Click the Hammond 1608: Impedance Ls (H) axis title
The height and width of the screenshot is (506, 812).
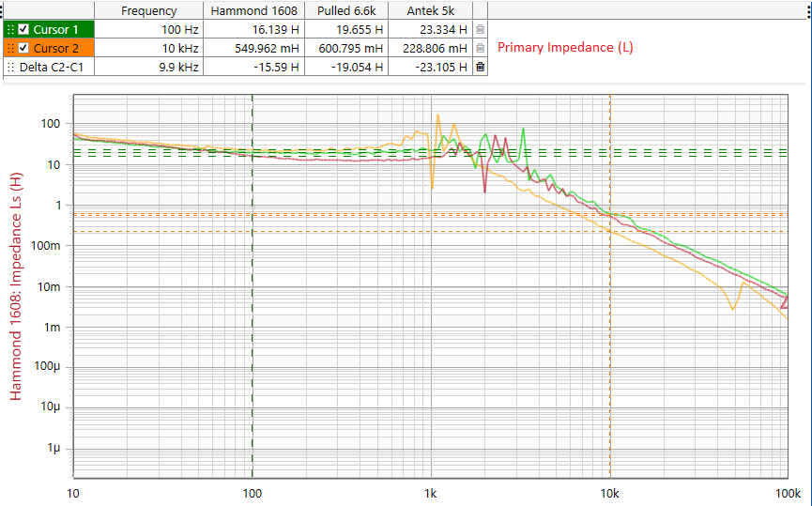click(16, 286)
